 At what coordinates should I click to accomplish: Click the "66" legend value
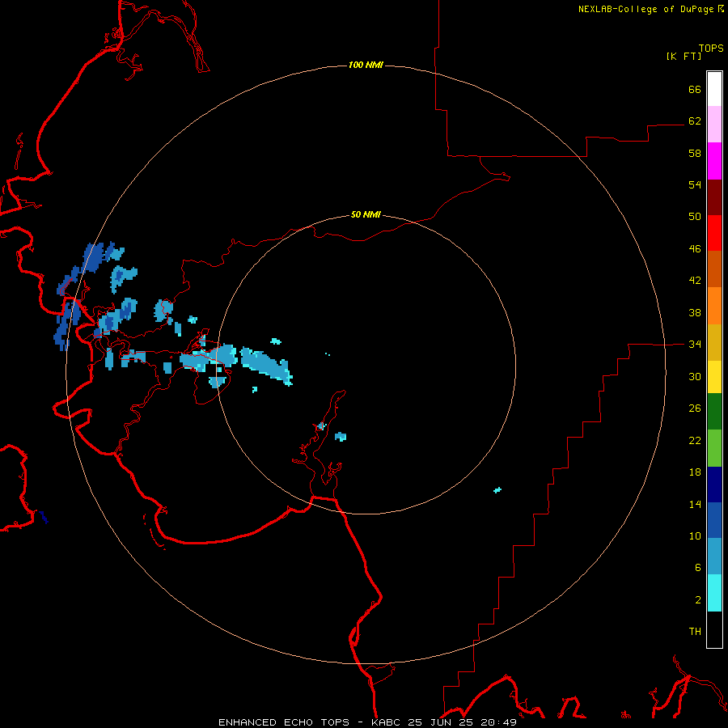(x=695, y=89)
